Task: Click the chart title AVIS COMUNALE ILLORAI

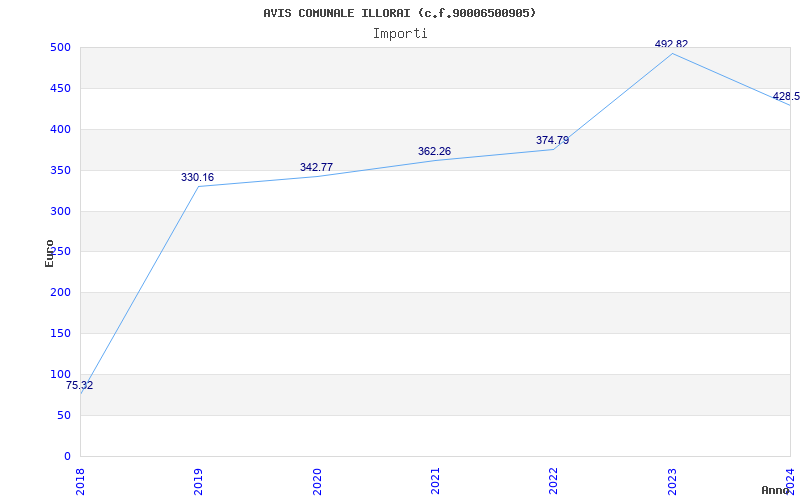Action: pos(399,13)
